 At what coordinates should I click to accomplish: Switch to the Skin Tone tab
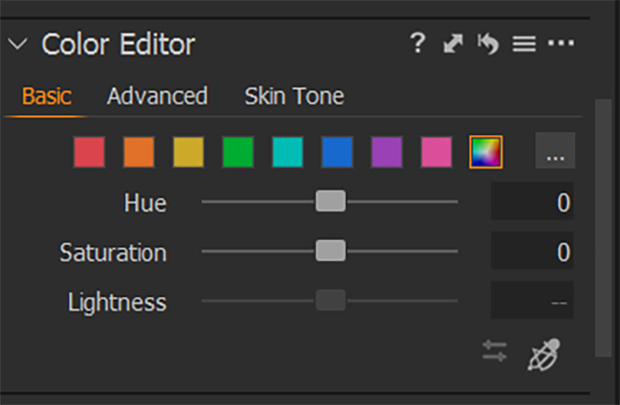point(294,96)
